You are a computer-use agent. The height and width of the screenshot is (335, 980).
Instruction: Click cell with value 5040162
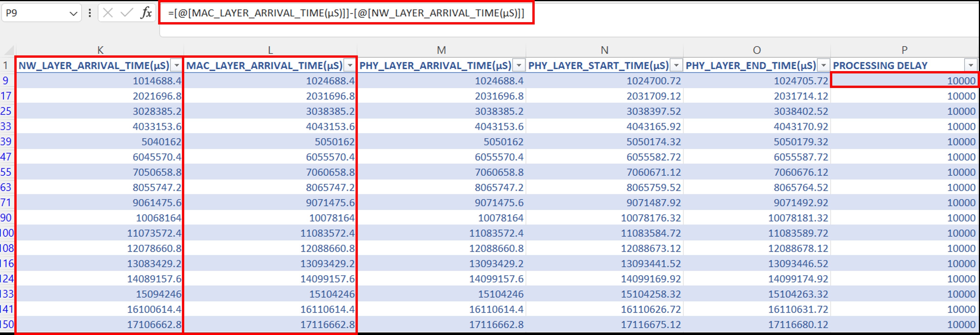coord(100,142)
